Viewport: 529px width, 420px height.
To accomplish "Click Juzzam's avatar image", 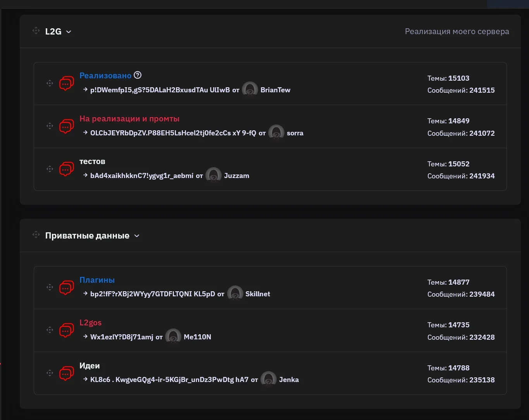I will [x=214, y=175].
